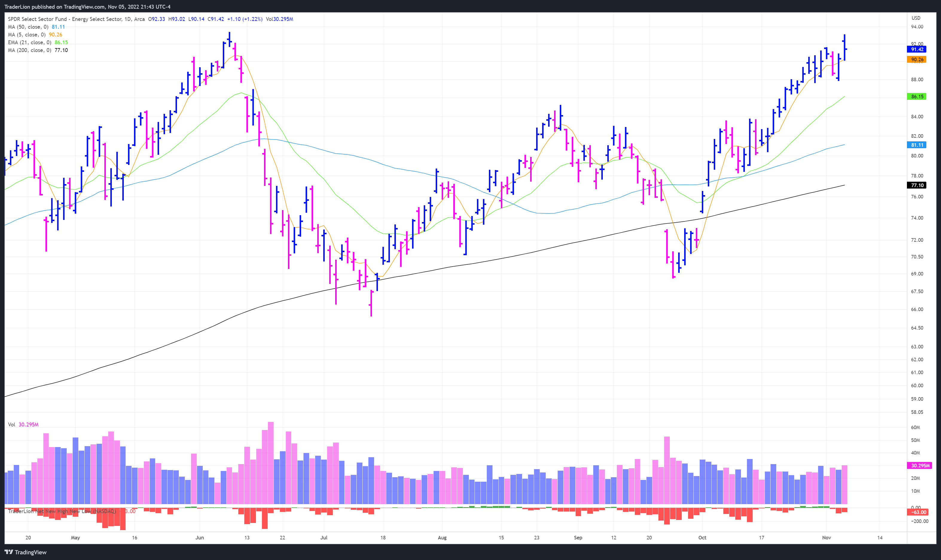
Task: Click the TradingView logo at bottom left
Action: pos(25,552)
